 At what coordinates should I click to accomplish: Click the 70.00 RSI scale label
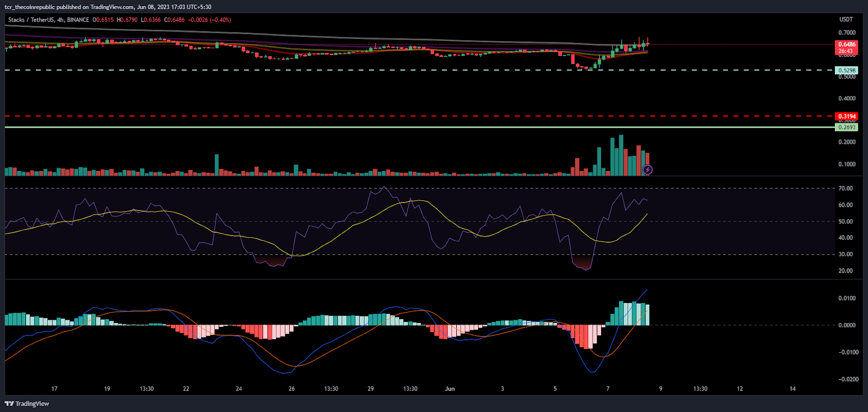point(845,188)
